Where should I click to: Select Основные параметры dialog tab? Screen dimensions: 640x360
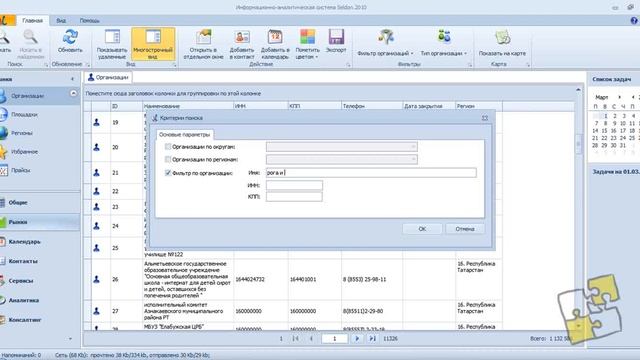pyautogui.click(x=184, y=134)
